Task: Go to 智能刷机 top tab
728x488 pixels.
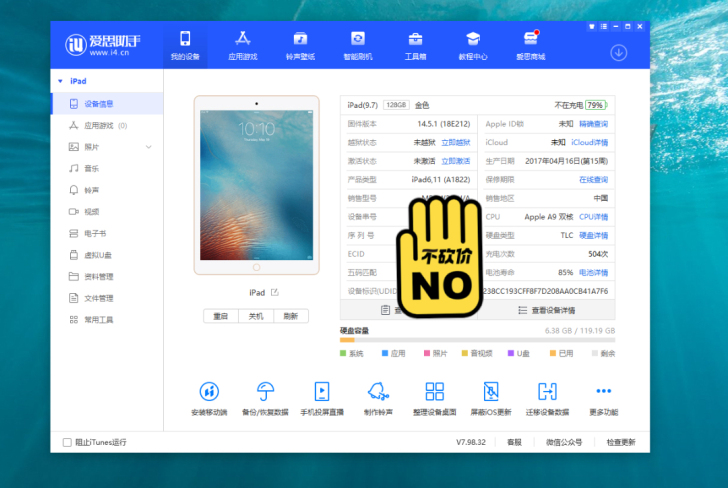Action: 358,46
